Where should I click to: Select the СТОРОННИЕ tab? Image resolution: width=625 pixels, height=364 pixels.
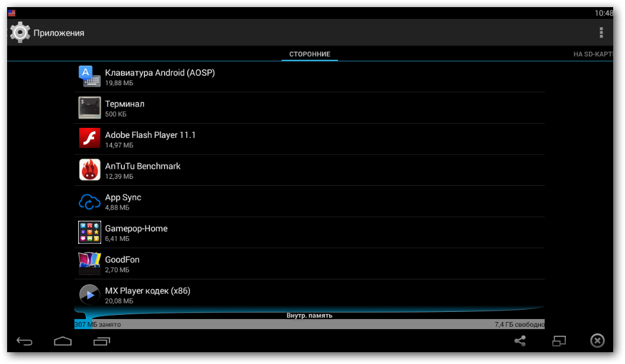[x=310, y=54]
